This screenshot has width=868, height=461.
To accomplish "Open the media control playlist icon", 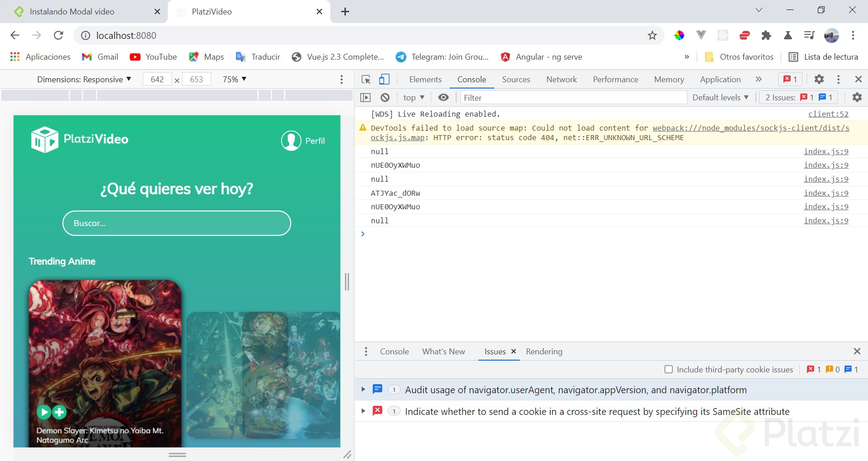I will point(809,35).
